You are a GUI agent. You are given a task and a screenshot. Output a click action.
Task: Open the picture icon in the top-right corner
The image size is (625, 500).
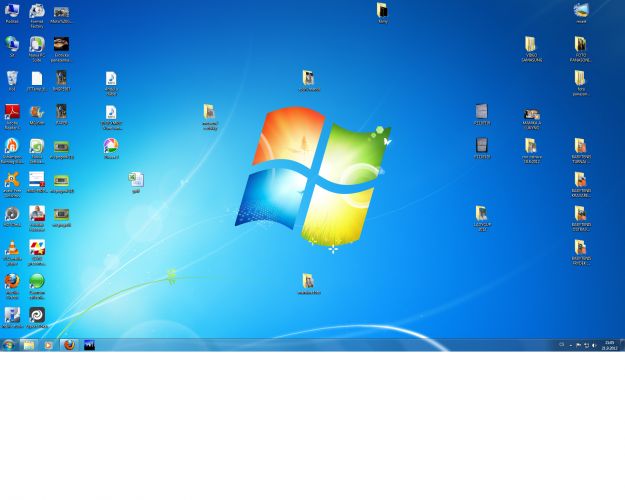[x=581, y=13]
